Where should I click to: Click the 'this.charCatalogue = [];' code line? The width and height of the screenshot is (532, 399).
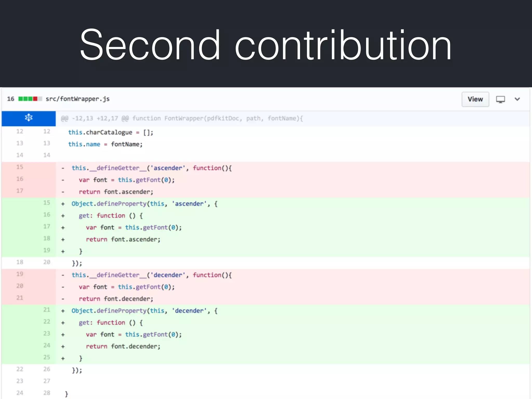click(111, 132)
